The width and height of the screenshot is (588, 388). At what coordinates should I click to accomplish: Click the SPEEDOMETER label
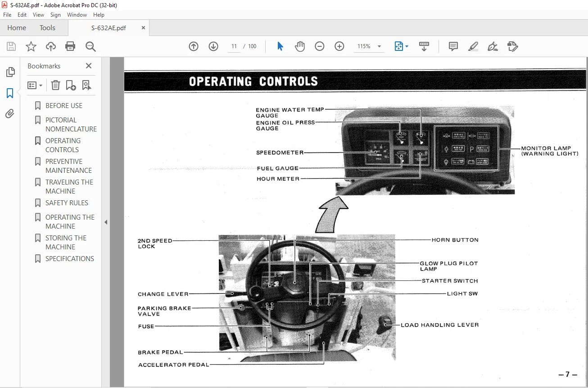point(280,153)
